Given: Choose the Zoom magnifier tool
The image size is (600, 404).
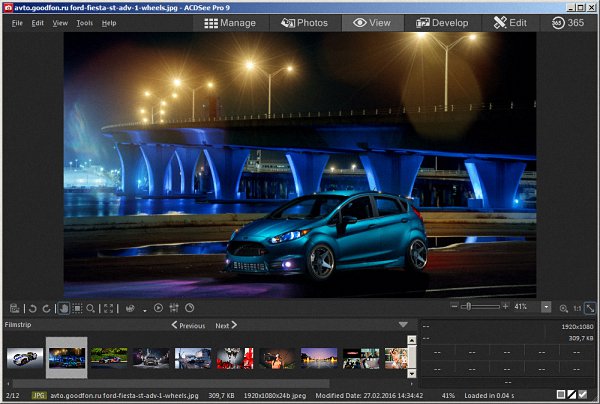Looking at the screenshot, I should pos(90,308).
